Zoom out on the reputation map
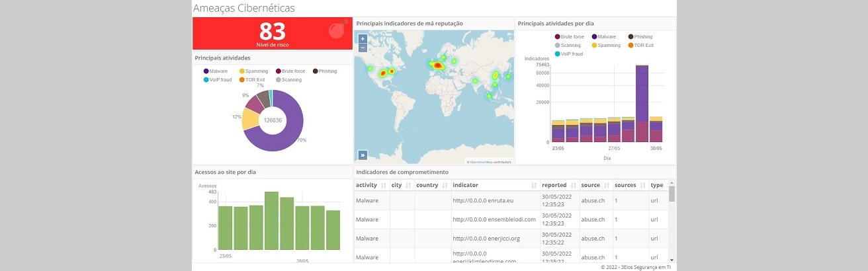Image resolution: width=868 pixels, height=271 pixels. tap(363, 48)
